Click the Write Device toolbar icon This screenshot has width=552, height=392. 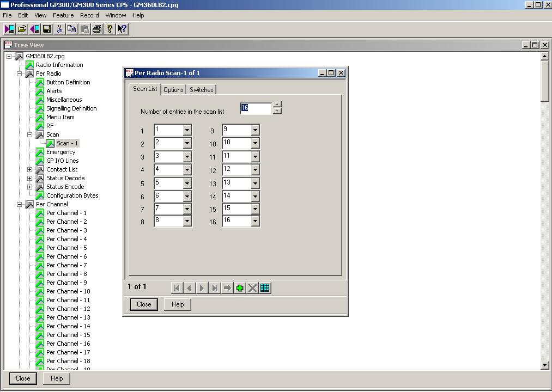(x=34, y=29)
